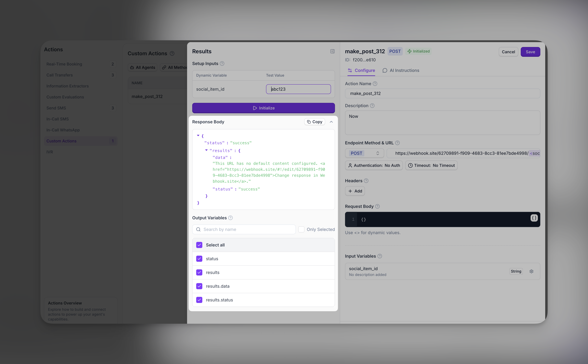This screenshot has height=364, width=588.
Task: Click the help icon beside Custom Actions
Action: coord(172,53)
